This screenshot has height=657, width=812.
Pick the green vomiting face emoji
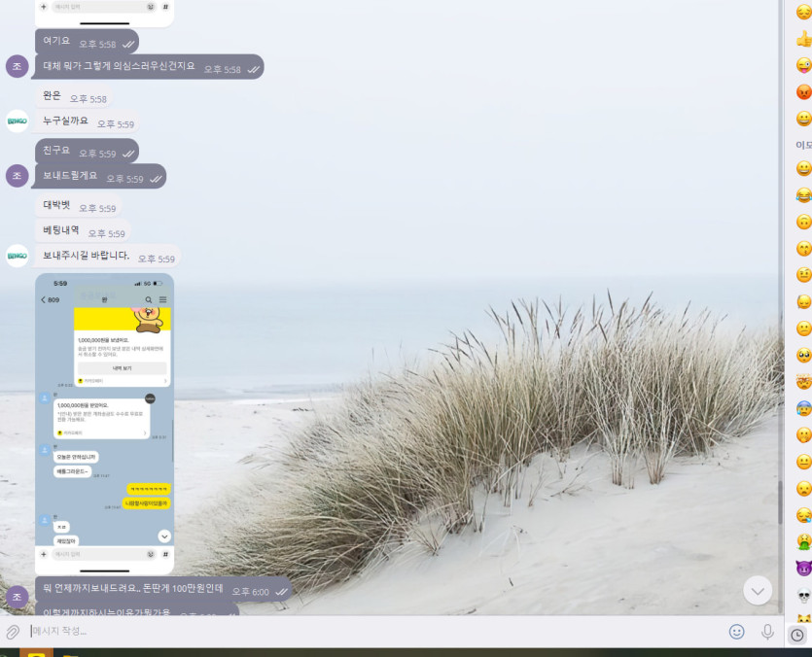tap(803, 542)
